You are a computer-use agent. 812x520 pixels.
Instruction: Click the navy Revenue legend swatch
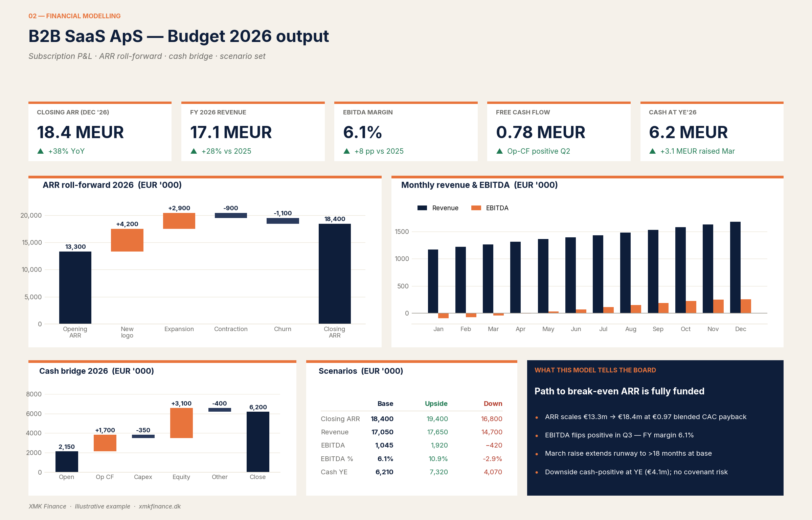(422, 208)
